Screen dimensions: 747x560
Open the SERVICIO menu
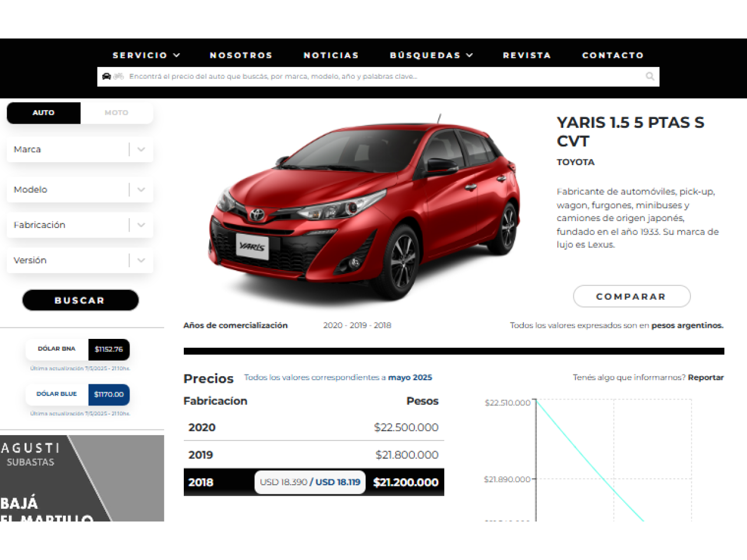(x=146, y=55)
